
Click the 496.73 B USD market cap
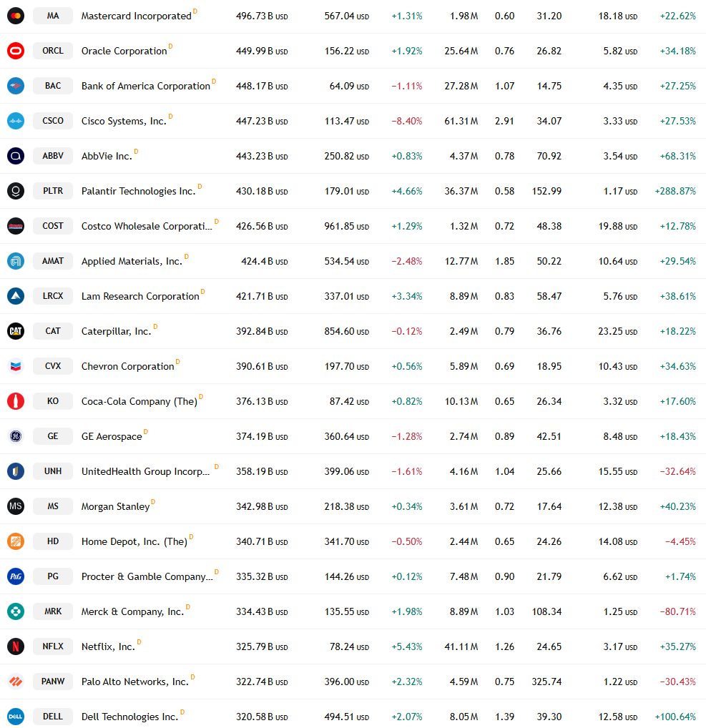(x=262, y=16)
